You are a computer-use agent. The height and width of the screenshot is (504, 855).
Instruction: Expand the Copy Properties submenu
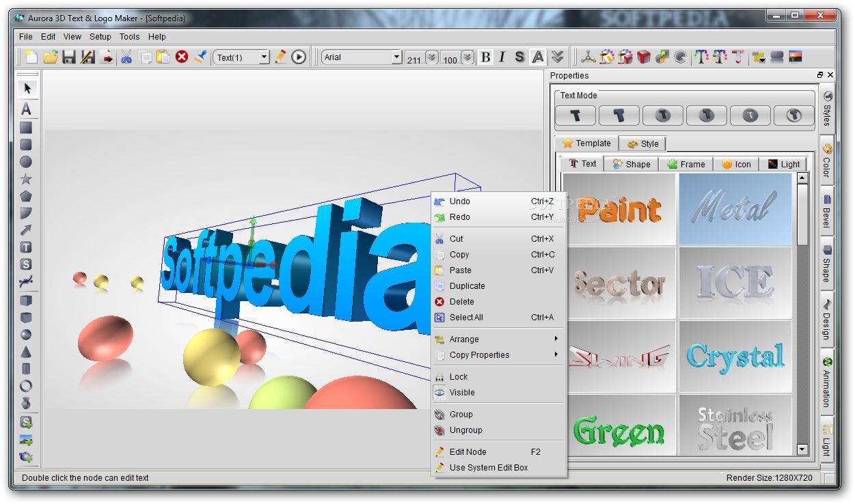[x=500, y=355]
